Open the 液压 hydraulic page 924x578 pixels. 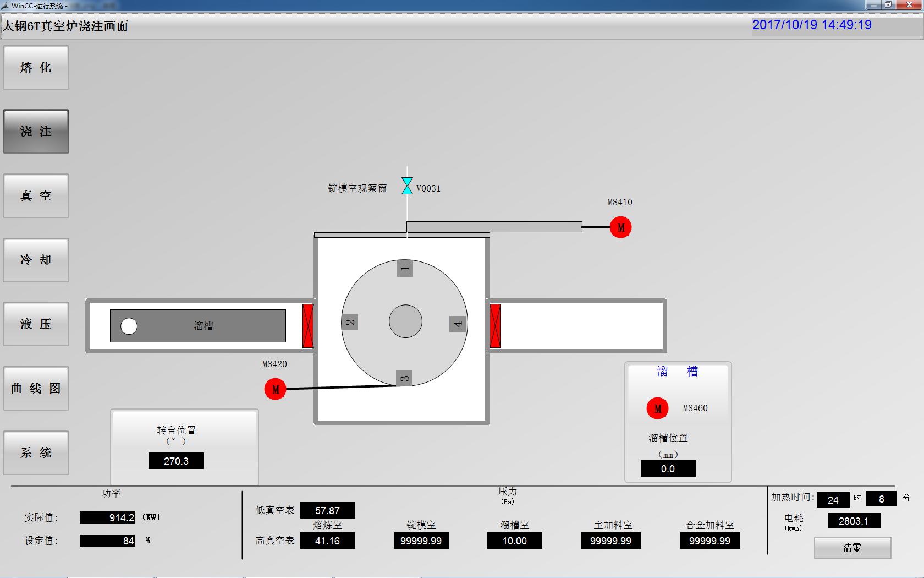pos(36,324)
